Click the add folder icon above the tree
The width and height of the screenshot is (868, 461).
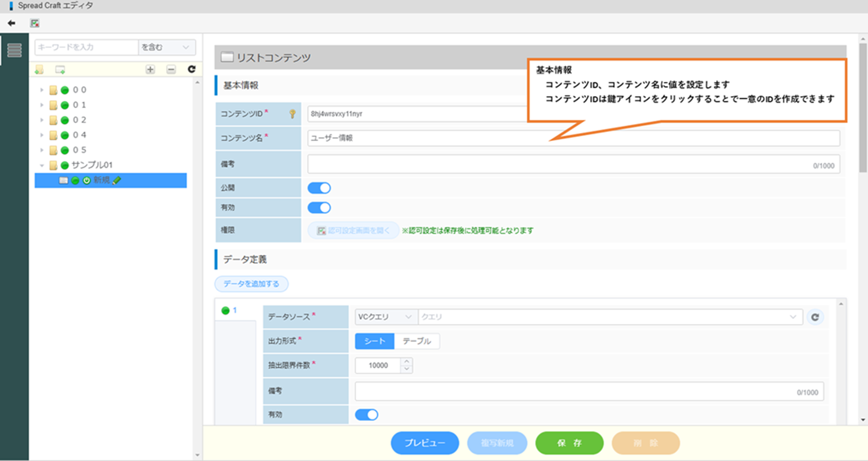click(x=40, y=70)
